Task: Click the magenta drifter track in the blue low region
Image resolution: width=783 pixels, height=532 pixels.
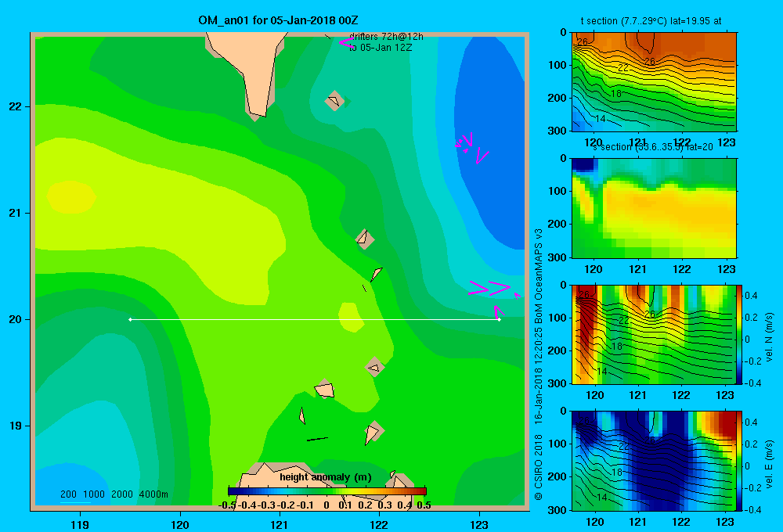Action: click(x=471, y=148)
